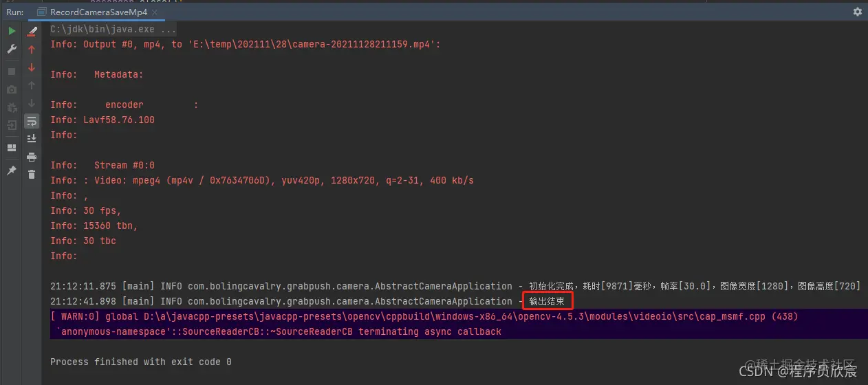Click the 'Run:' panel label

click(15, 12)
